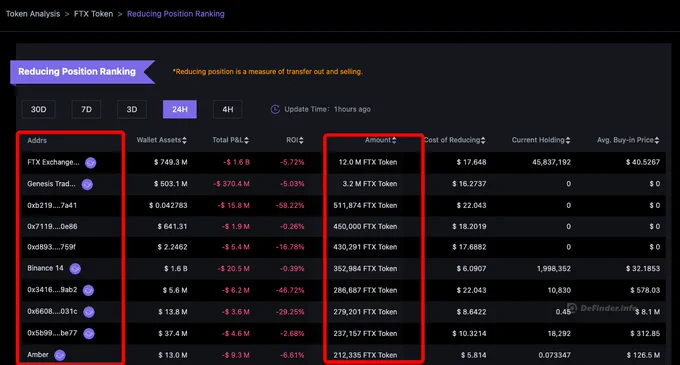The image size is (680, 365).
Task: Select the 7D time range
Action: (x=86, y=109)
